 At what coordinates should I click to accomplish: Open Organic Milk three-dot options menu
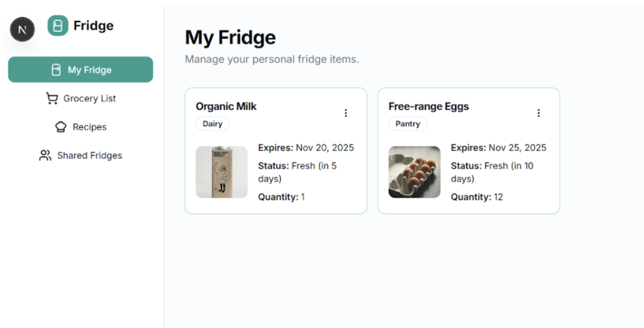pos(346,113)
